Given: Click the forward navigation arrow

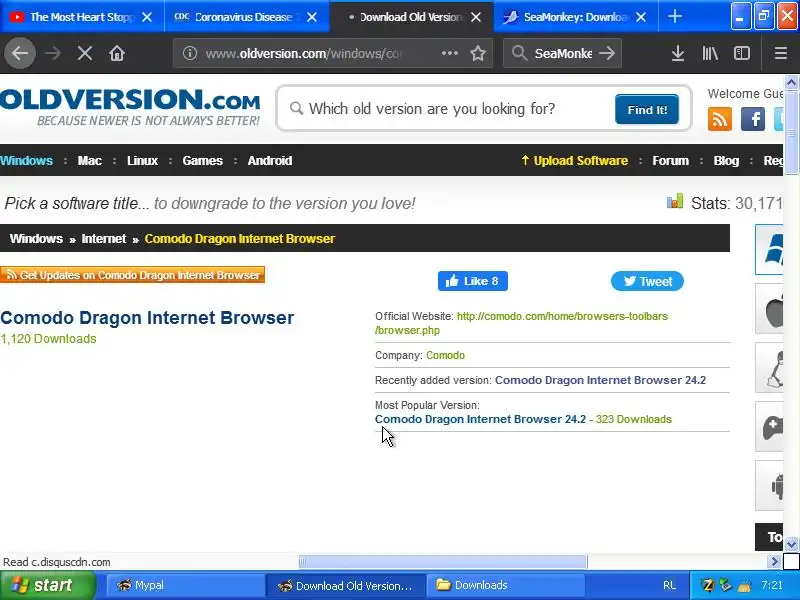Looking at the screenshot, I should [53, 53].
